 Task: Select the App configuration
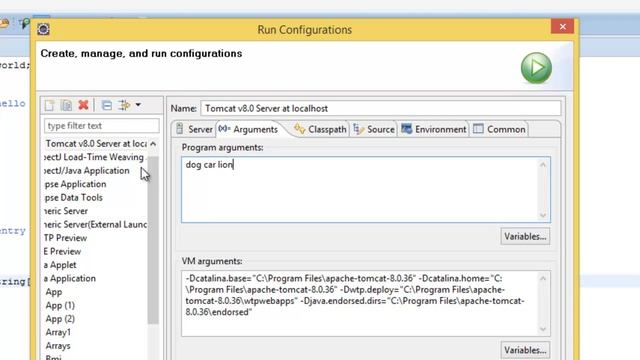[x=54, y=292]
